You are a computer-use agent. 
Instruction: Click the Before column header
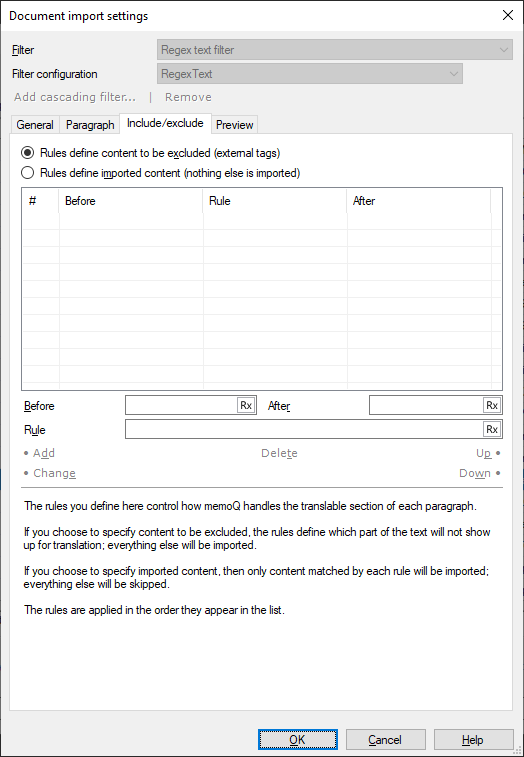[x=131, y=201]
